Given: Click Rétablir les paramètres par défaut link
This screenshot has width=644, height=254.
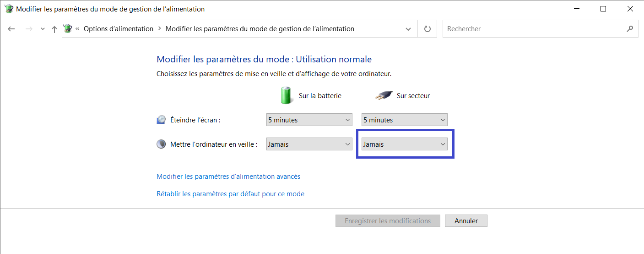Looking at the screenshot, I should click(230, 194).
